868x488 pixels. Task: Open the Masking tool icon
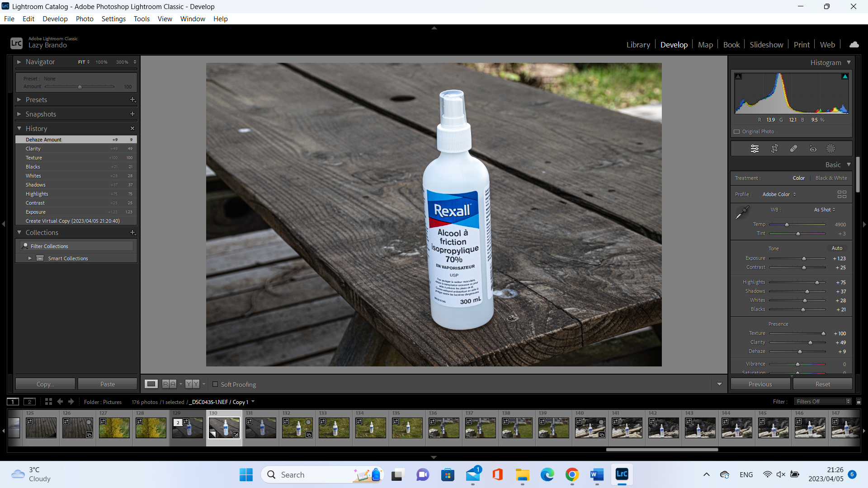(x=831, y=149)
